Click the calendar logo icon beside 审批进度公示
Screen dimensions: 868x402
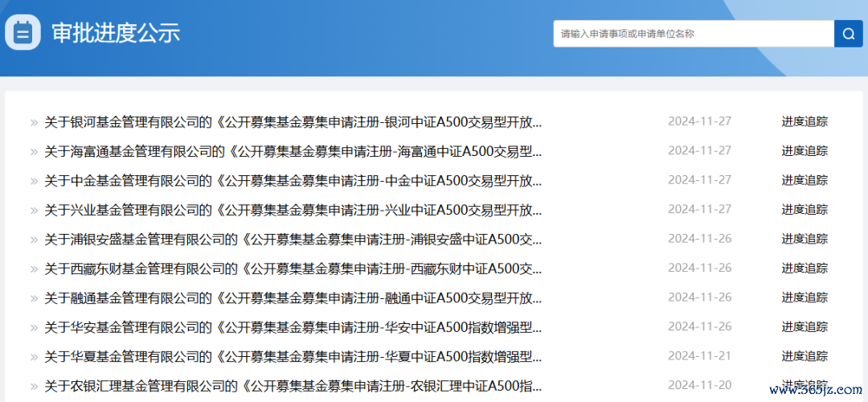coord(23,33)
